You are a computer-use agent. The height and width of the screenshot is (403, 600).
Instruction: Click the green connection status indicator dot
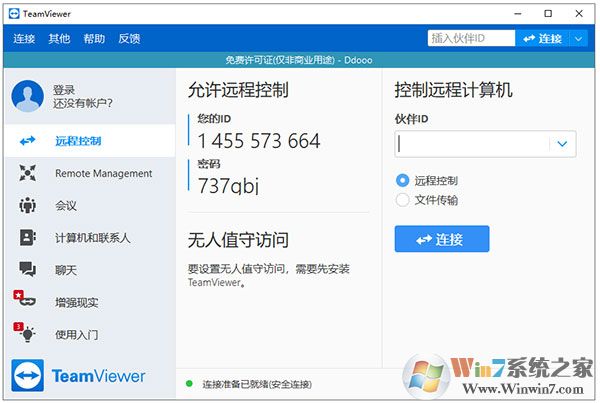(189, 383)
